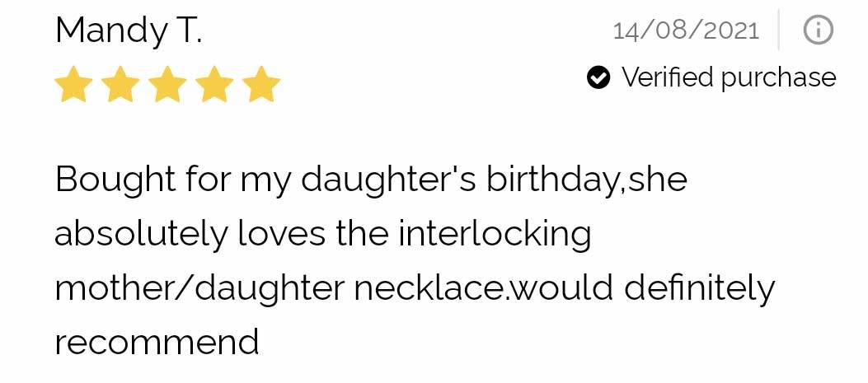This screenshot has height=383, width=868.
Task: Open the review info icon
Action: (x=818, y=30)
